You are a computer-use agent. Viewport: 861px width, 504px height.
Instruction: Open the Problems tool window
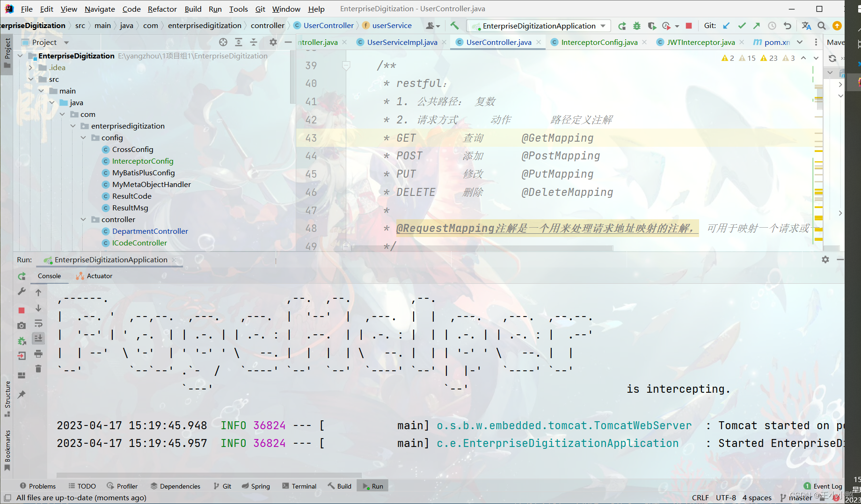pyautogui.click(x=38, y=486)
